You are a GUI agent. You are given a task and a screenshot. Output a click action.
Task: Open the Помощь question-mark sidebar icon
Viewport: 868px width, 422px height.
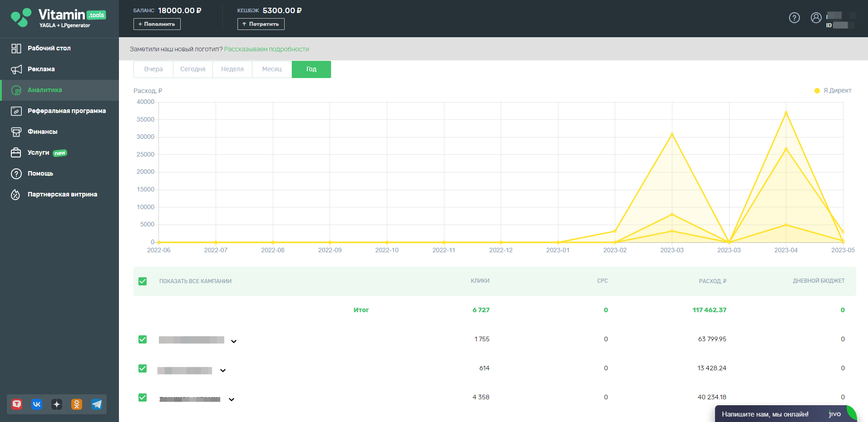[x=16, y=174]
